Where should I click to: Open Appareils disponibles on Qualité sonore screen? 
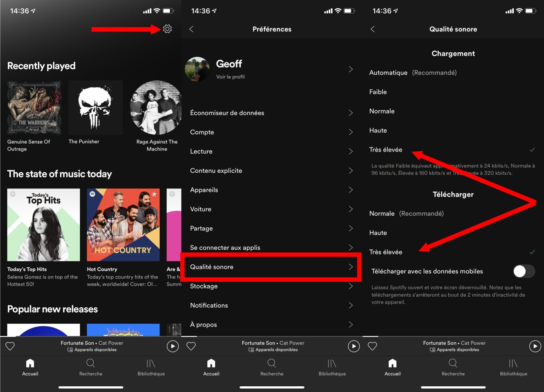(x=454, y=350)
